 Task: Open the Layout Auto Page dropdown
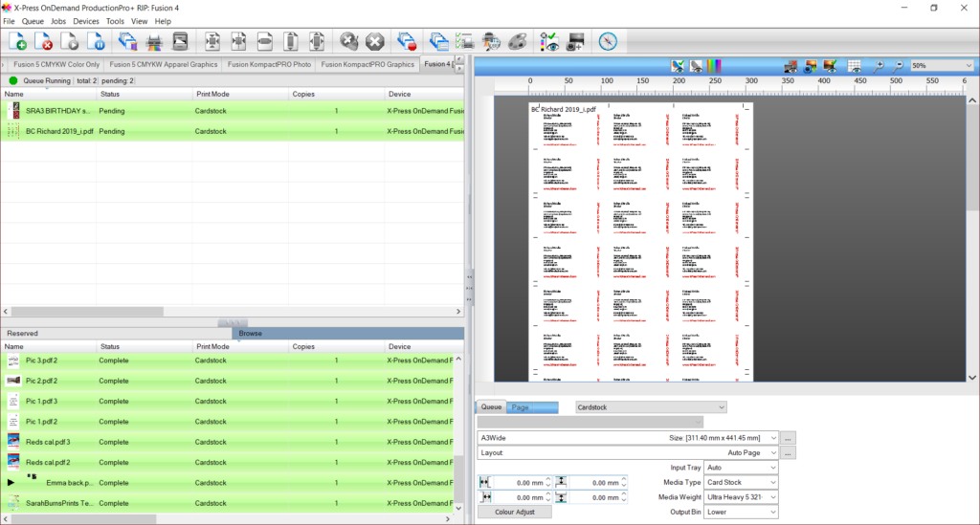point(628,452)
